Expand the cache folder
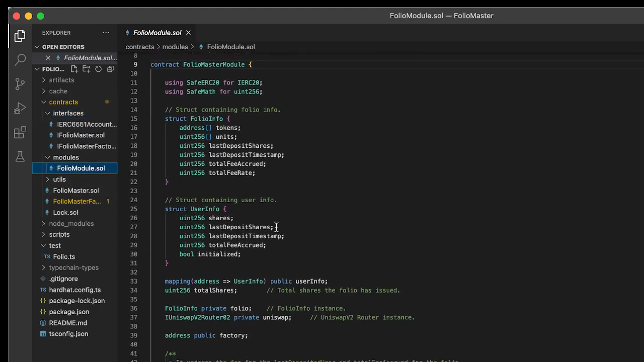 [58, 91]
